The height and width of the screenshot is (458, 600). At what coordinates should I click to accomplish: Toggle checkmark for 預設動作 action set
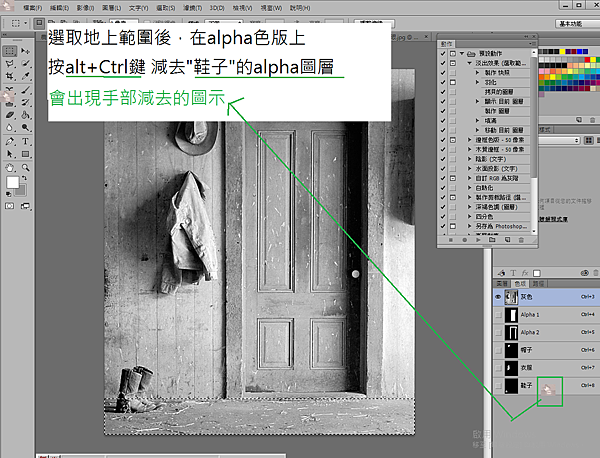click(443, 54)
